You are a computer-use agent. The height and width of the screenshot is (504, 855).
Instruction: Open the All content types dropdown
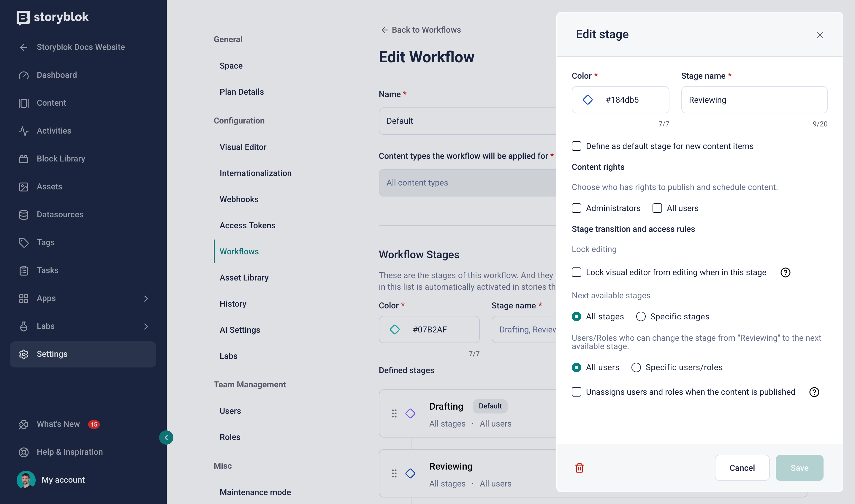(467, 183)
